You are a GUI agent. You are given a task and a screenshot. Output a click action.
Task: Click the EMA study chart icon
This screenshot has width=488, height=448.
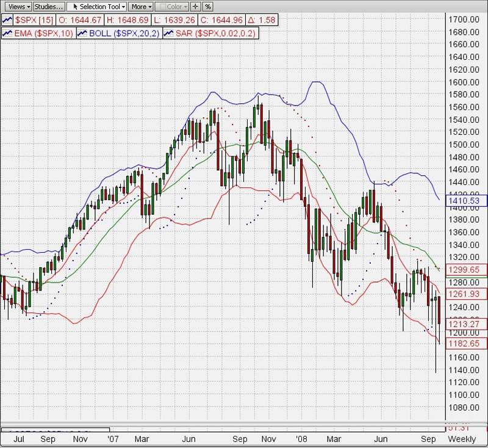[x=8, y=33]
